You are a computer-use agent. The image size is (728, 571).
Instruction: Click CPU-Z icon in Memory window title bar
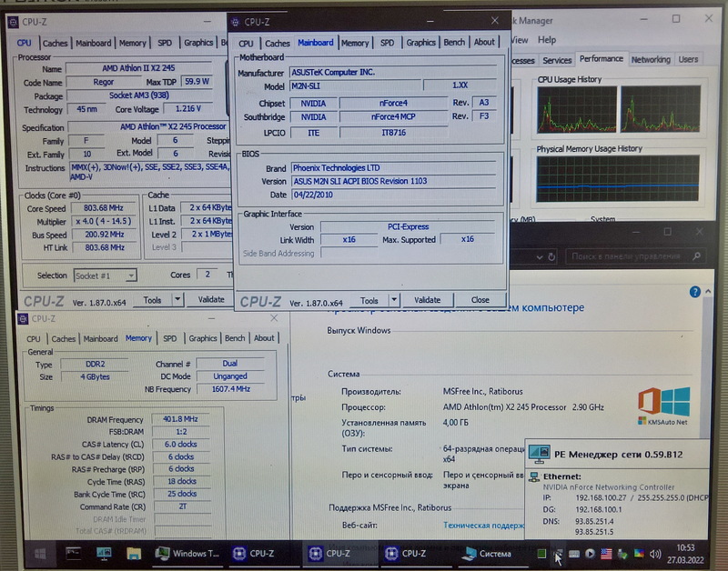click(23, 318)
